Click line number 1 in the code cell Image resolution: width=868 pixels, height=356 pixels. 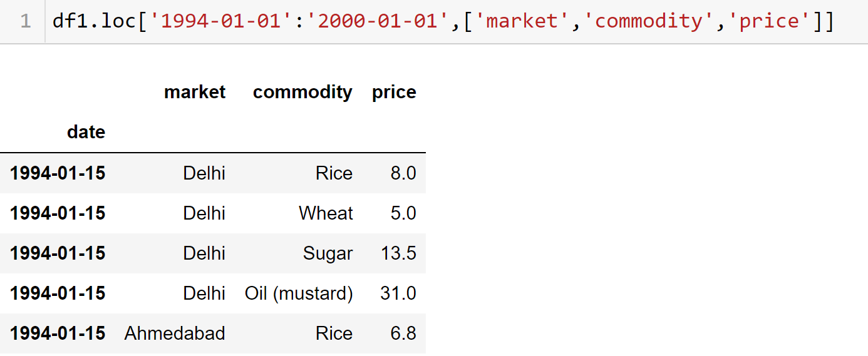click(x=25, y=21)
